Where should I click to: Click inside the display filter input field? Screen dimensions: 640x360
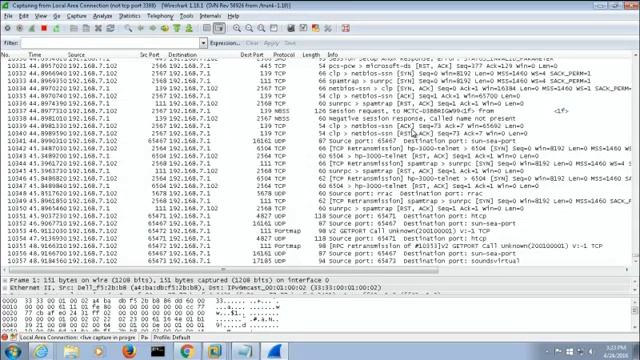click(110, 43)
